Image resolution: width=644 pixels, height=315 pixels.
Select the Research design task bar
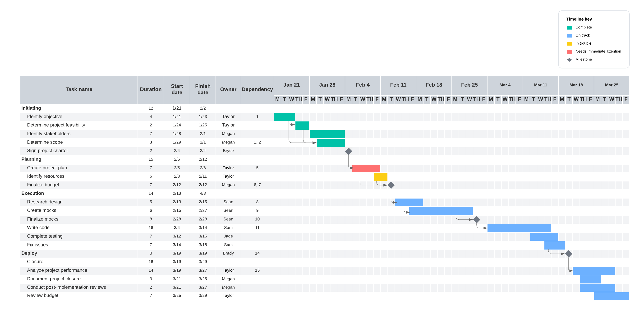409,202
